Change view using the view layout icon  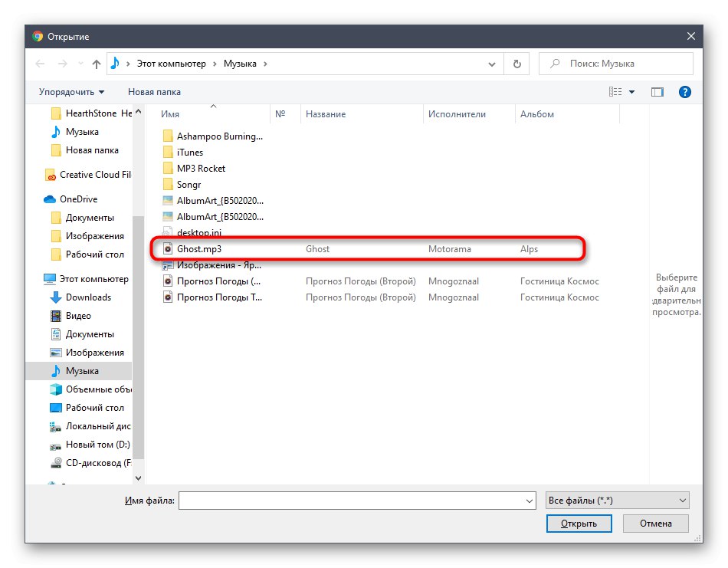click(x=615, y=92)
